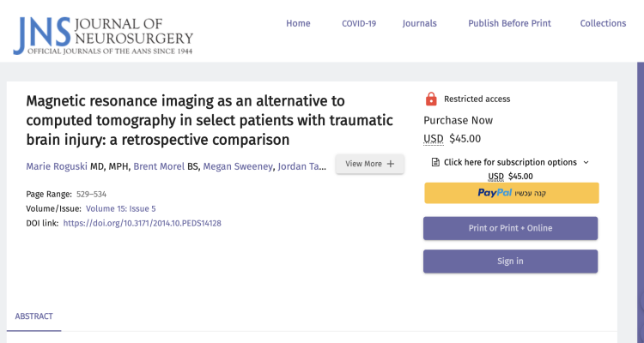Open the Collections menu
Screen dimensions: 644x343
(603, 23)
